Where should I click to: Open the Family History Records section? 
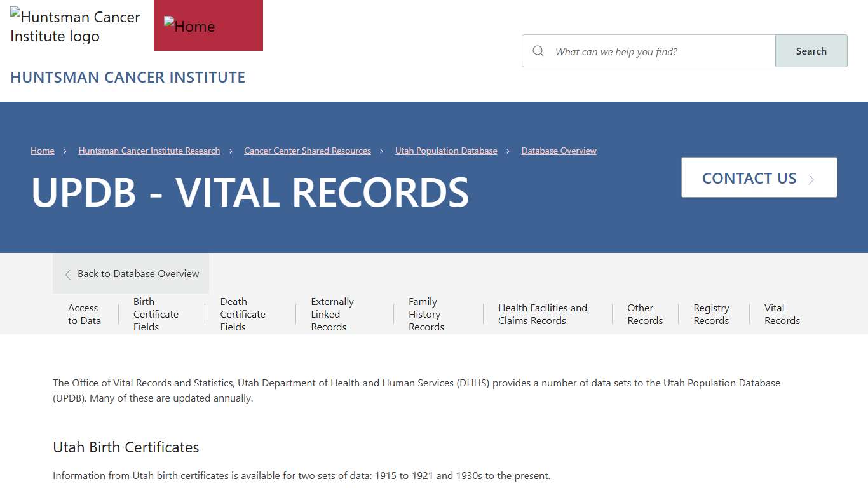tap(426, 314)
